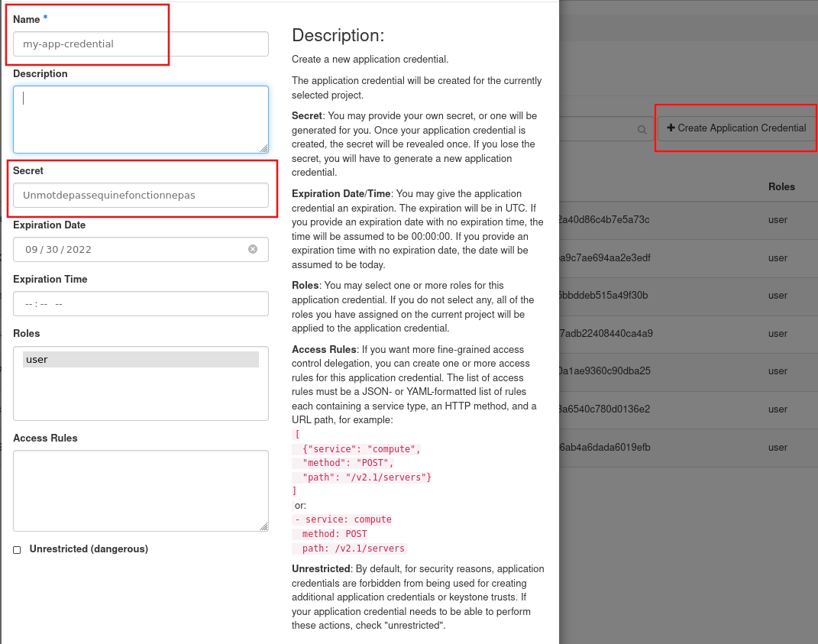Click inside the Access Rules text area

click(x=141, y=490)
